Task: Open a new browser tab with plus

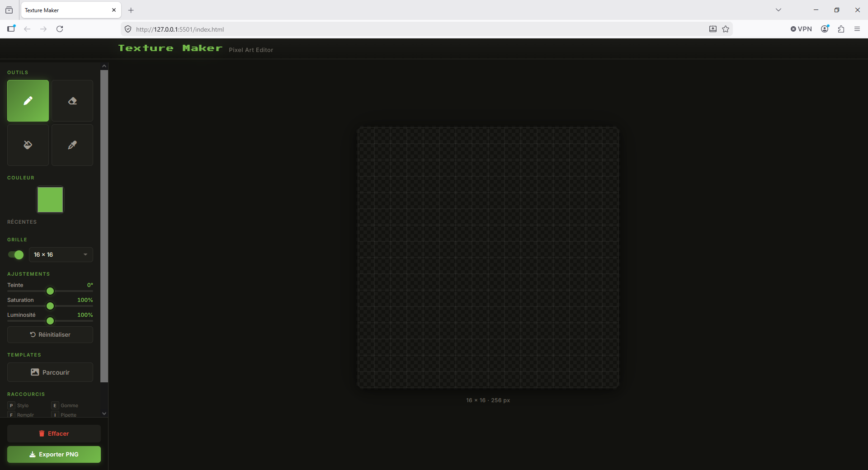Action: pos(131,10)
